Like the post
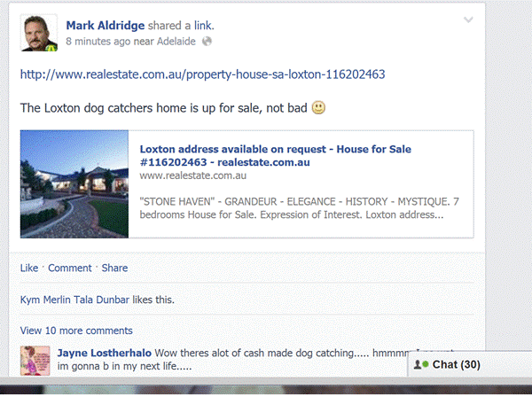 pyautogui.click(x=29, y=268)
